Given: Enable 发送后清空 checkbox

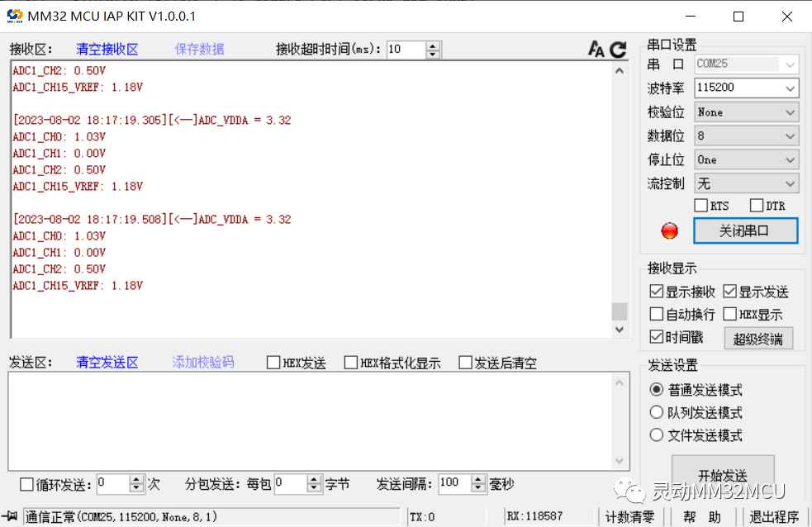Looking at the screenshot, I should [x=466, y=363].
